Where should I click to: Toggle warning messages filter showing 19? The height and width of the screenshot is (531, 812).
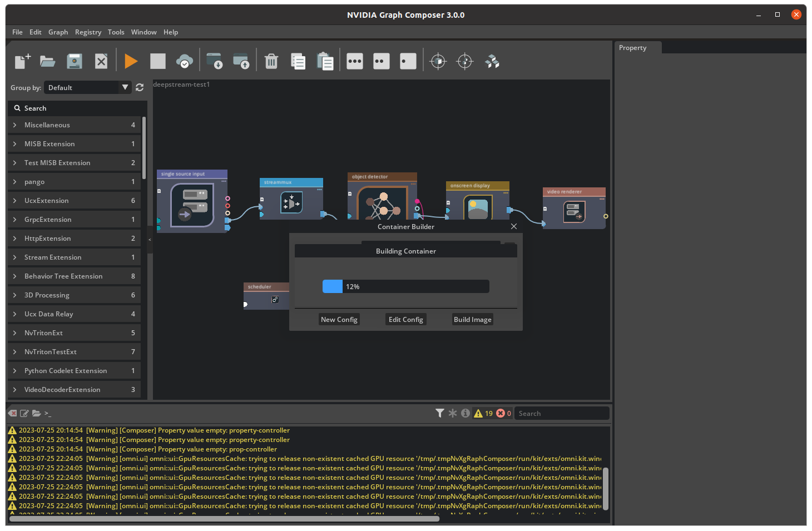(483, 413)
